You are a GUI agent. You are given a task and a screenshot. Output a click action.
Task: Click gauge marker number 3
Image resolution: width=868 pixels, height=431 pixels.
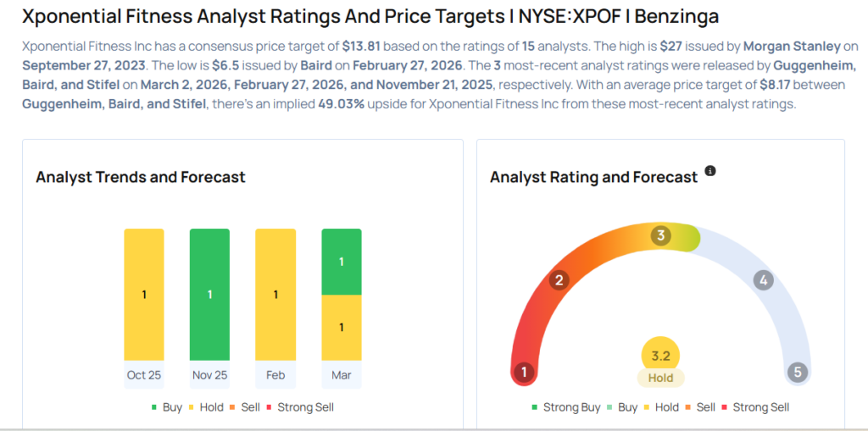click(661, 235)
